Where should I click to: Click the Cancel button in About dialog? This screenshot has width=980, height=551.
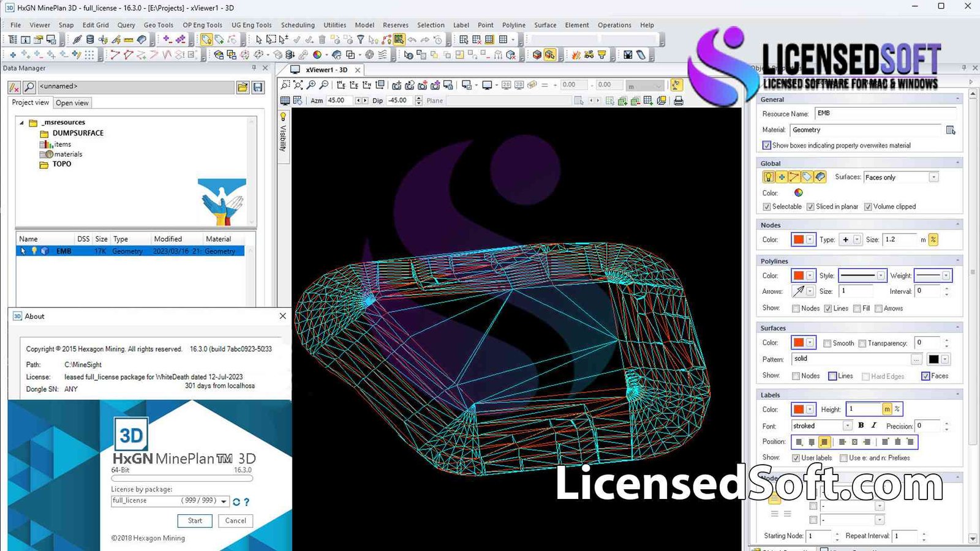click(x=235, y=521)
